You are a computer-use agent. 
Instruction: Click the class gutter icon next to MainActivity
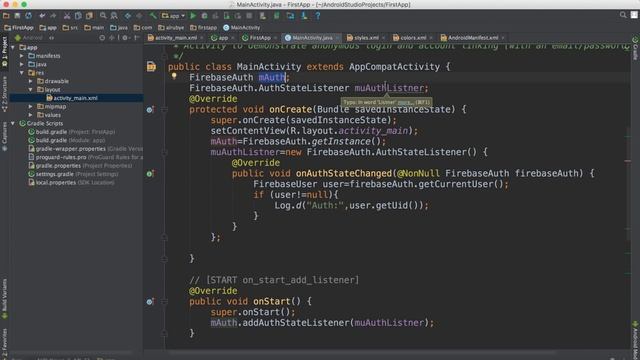151,67
